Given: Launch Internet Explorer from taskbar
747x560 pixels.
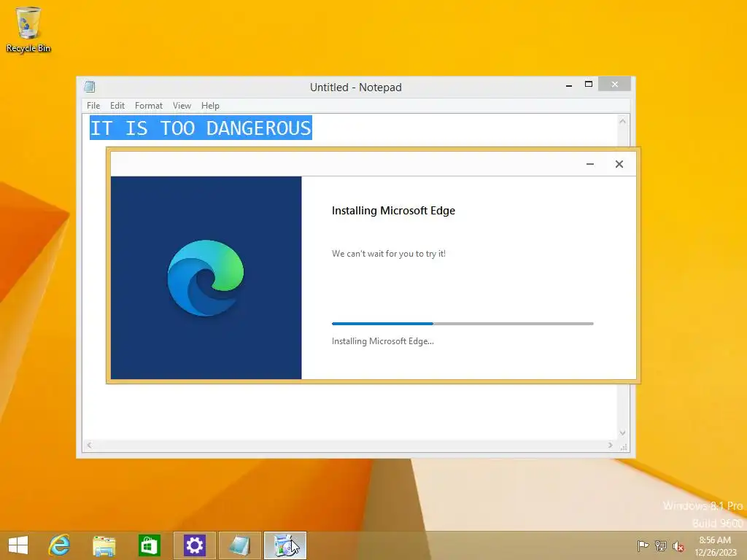Looking at the screenshot, I should (59, 545).
